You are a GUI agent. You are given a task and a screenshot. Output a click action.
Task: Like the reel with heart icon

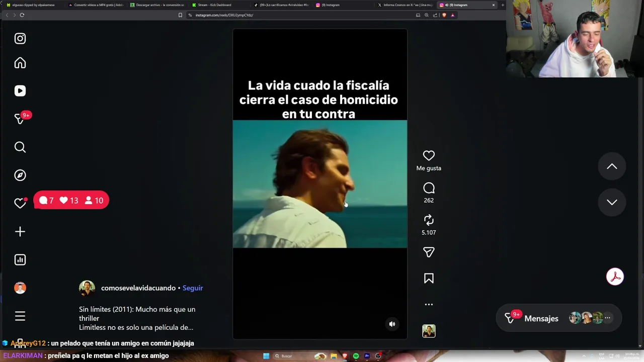pos(429,156)
